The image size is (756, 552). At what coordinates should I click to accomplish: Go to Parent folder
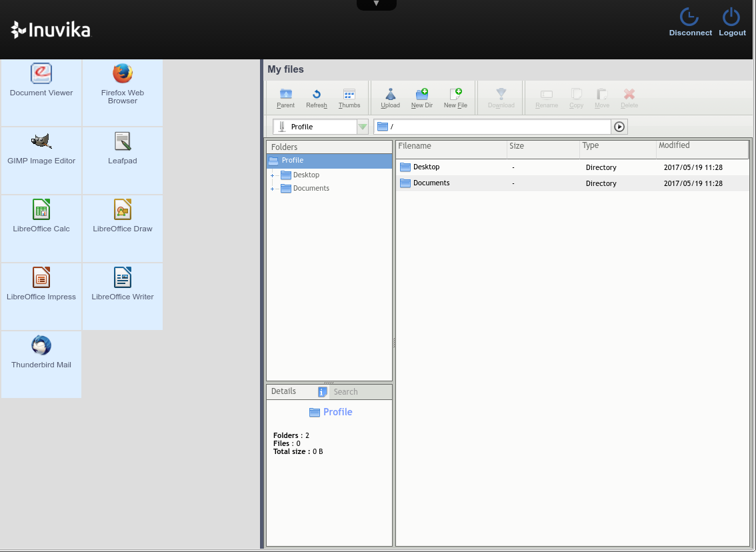click(x=285, y=98)
